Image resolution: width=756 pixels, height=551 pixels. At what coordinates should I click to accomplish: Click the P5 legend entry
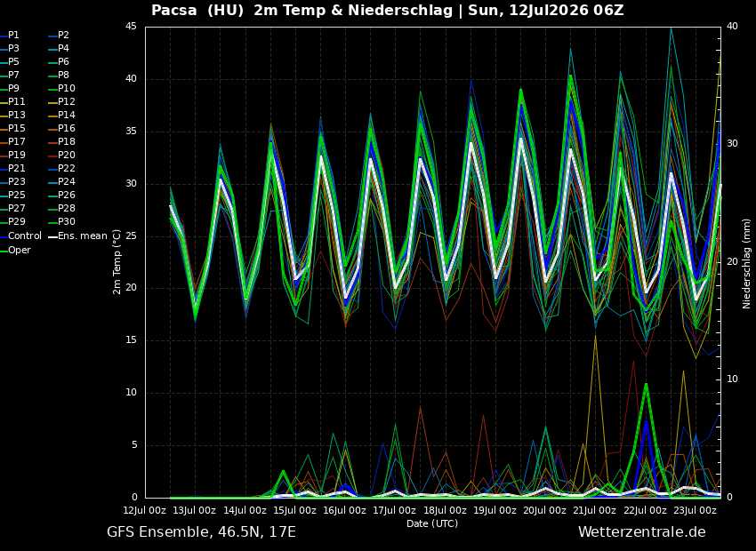tap(10, 61)
